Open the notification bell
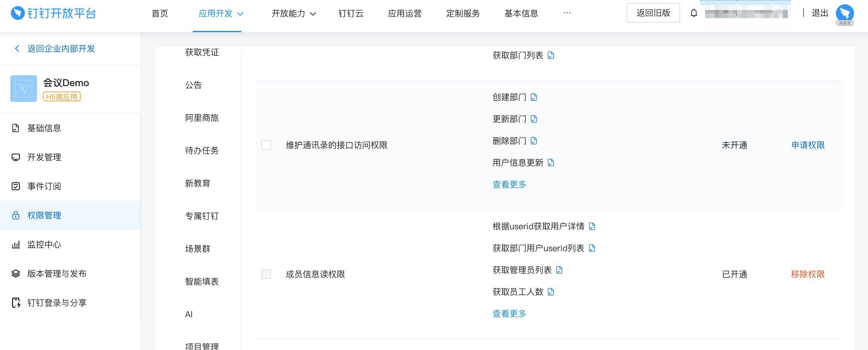 tap(693, 13)
